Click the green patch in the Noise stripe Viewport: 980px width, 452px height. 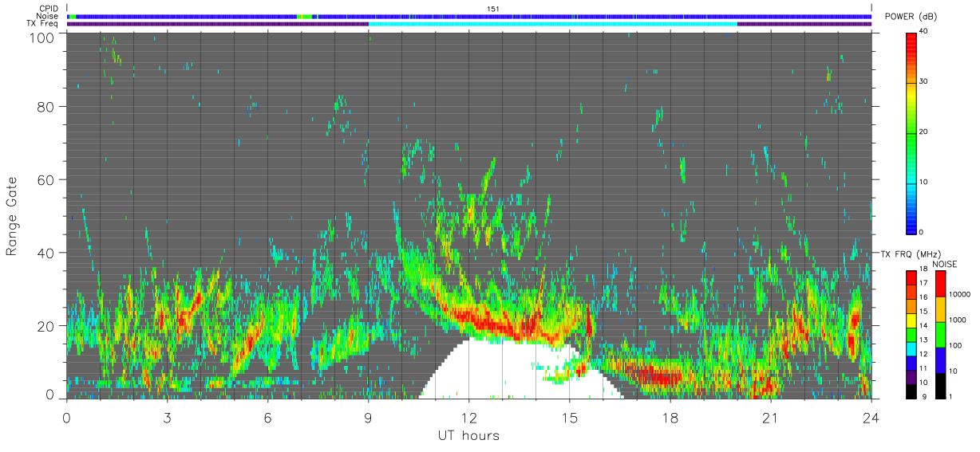pyautogui.click(x=306, y=16)
